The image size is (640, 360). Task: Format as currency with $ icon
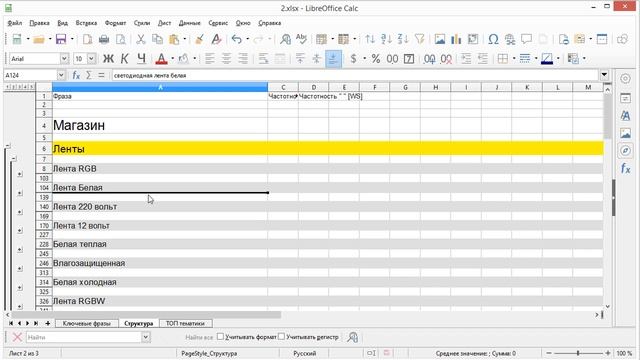[x=353, y=59]
